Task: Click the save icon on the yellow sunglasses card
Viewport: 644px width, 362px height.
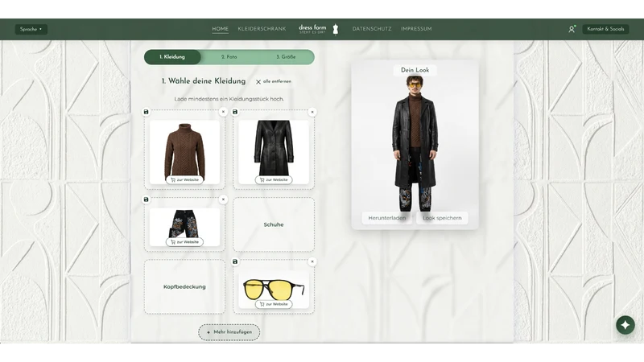Action: [235, 261]
